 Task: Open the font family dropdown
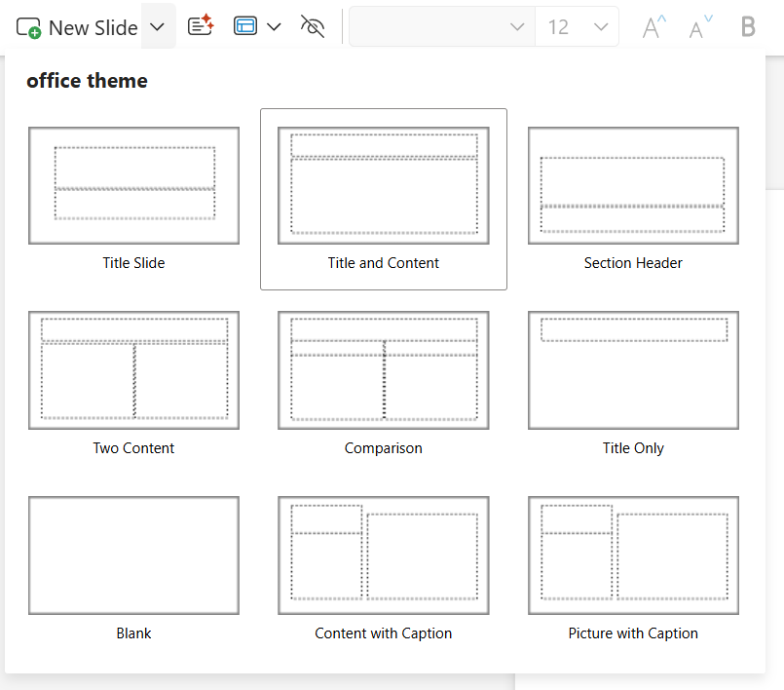point(516,26)
